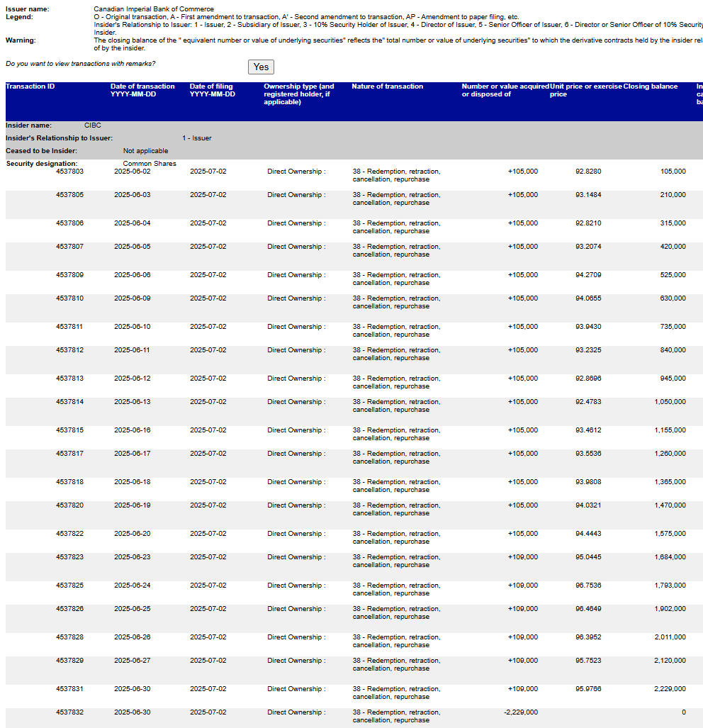Screen dimensions: 703x728
Task: Select closing balance 1,050,000
Action: click(x=670, y=402)
